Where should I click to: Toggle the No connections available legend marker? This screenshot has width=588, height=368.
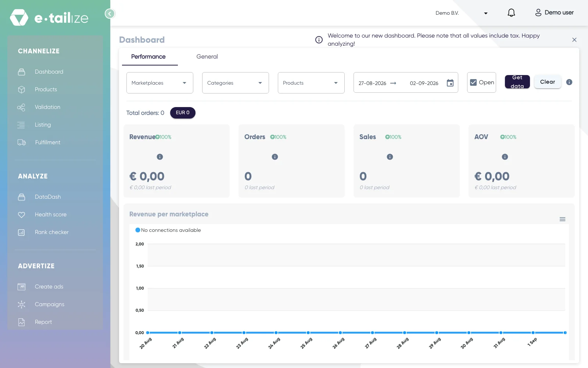click(x=138, y=230)
